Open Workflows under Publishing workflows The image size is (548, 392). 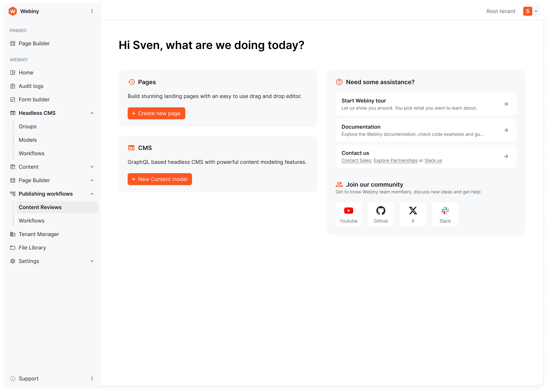point(31,220)
